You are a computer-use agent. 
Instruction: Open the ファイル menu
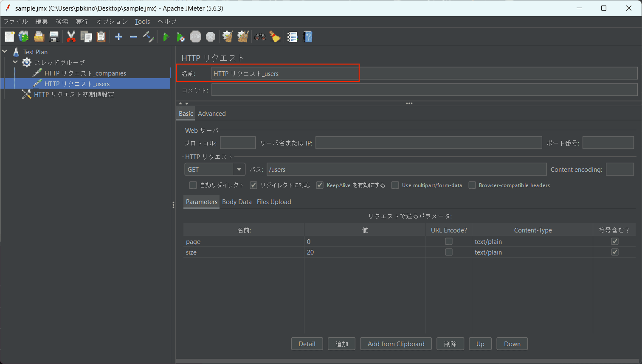coord(16,21)
